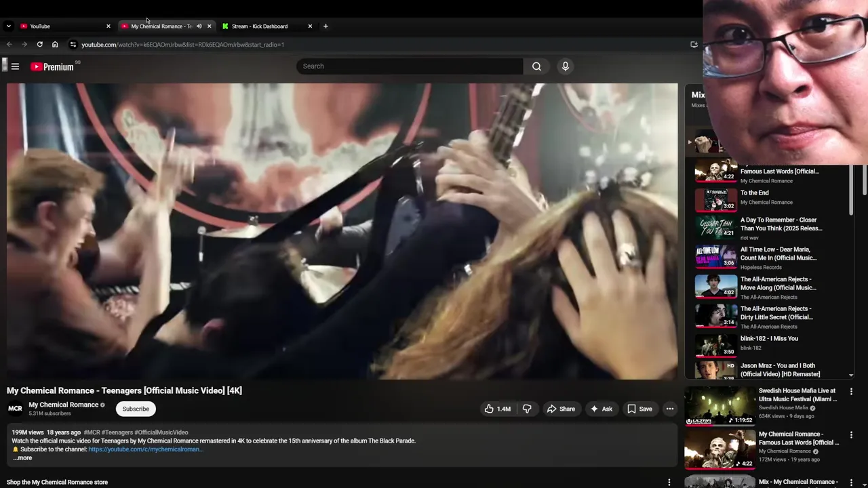Open options for My Chemical Romance store
The image size is (868, 488).
click(669, 483)
